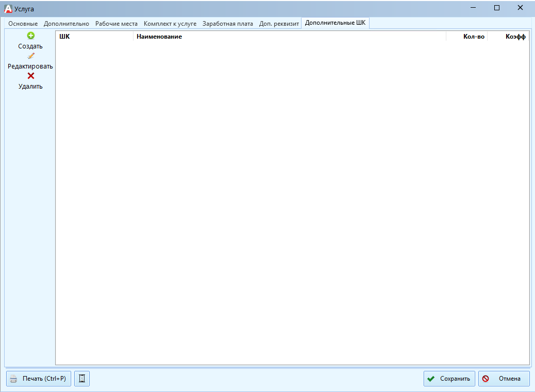Select the Комплект к услуге tab
The height and width of the screenshot is (392, 535).
coord(170,24)
